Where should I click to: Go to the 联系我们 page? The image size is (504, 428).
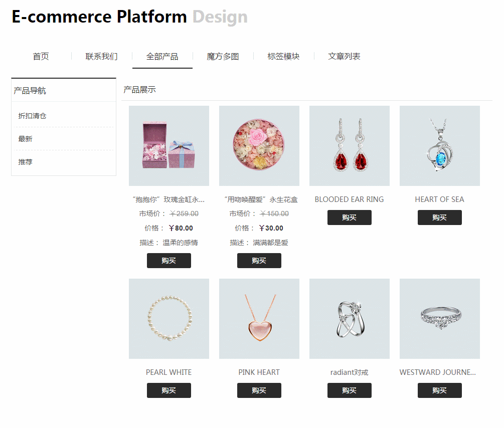102,57
